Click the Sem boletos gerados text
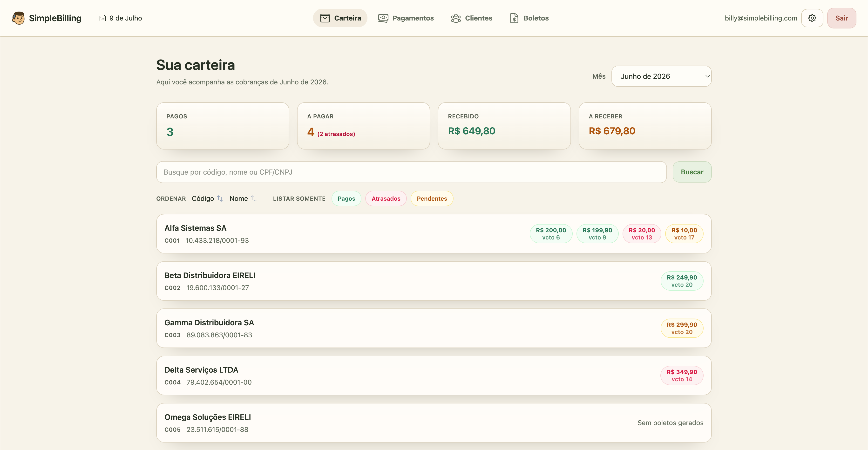 670,423
